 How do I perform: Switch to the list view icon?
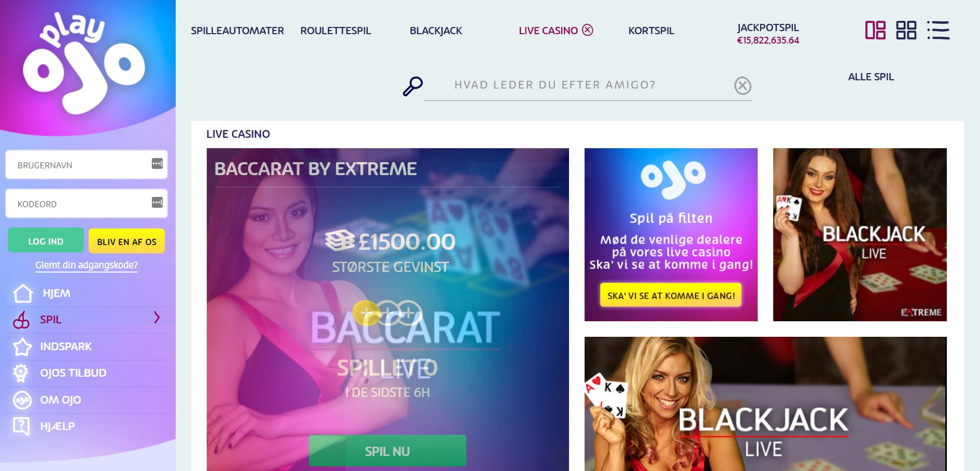[938, 30]
